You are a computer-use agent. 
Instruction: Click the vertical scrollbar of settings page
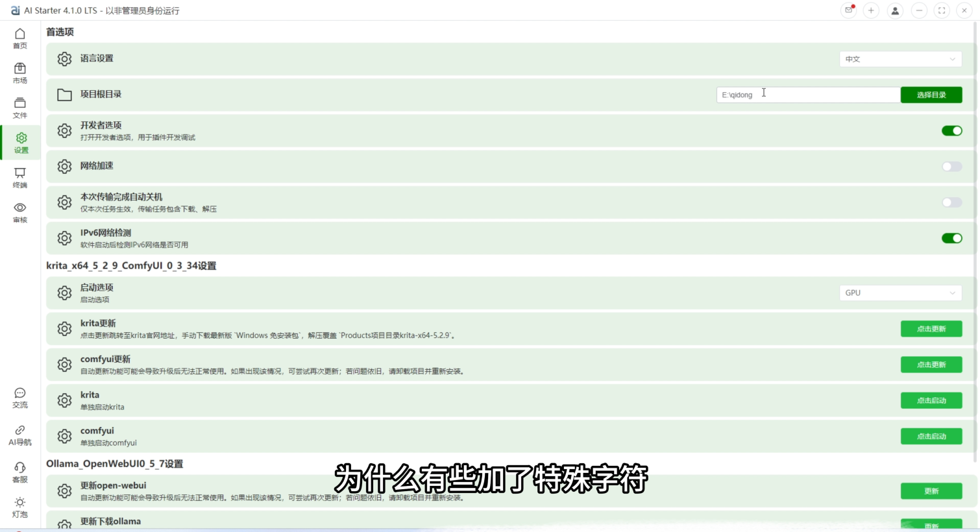pyautogui.click(x=975, y=243)
